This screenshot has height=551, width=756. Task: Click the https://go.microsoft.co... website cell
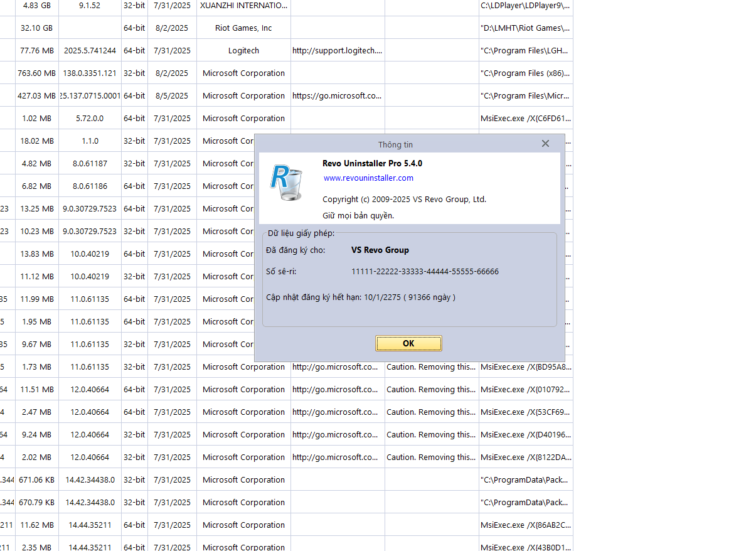tap(337, 96)
